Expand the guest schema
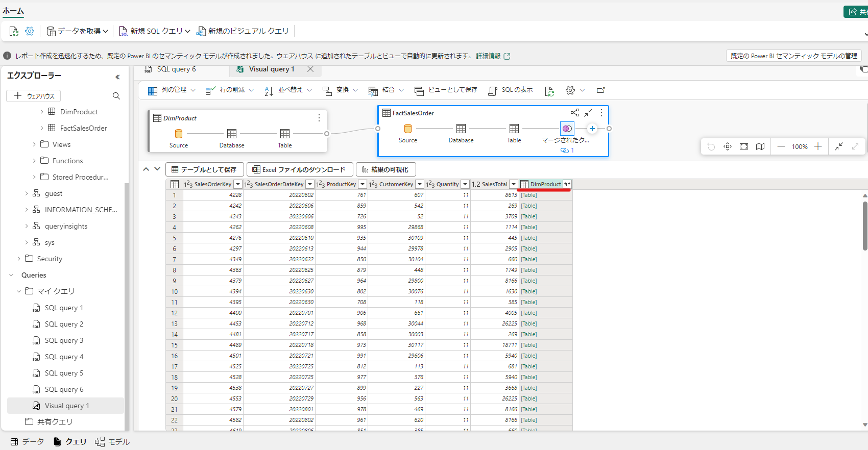 pyautogui.click(x=27, y=193)
